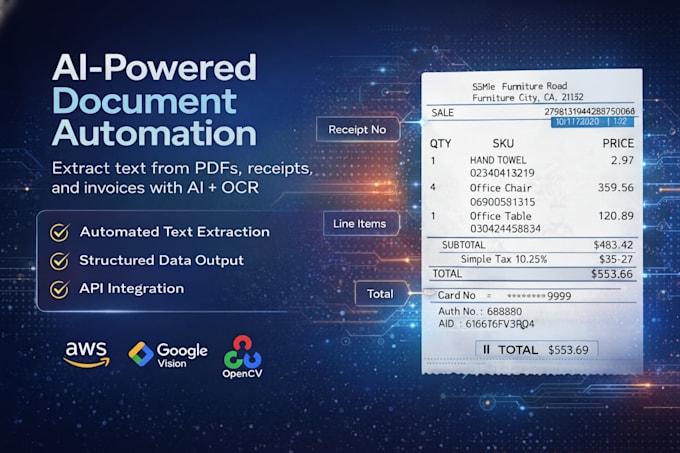This screenshot has width=680, height=453.
Task: Select the Total callout label
Action: pyautogui.click(x=380, y=293)
